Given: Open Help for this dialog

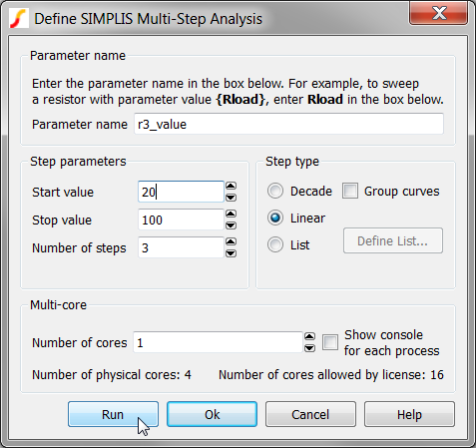Looking at the screenshot, I should coord(409,414).
